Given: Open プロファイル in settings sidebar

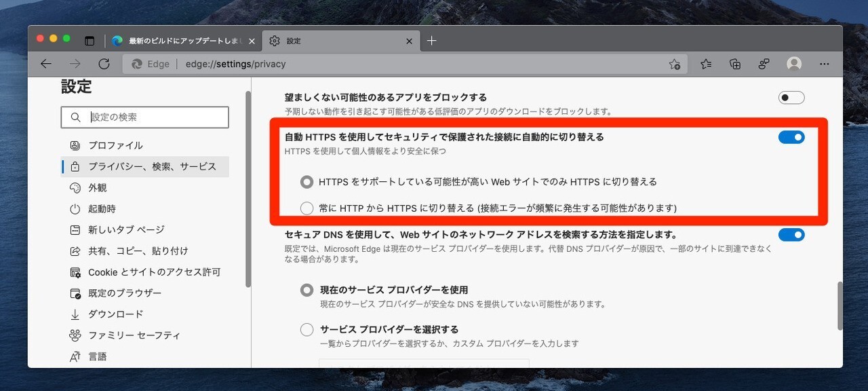Looking at the screenshot, I should point(145,145).
